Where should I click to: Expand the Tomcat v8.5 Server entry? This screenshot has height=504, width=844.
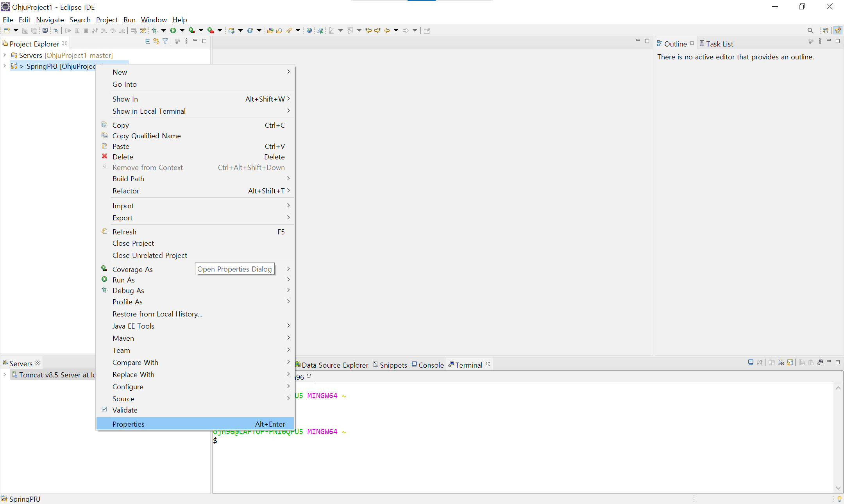[x=5, y=374]
